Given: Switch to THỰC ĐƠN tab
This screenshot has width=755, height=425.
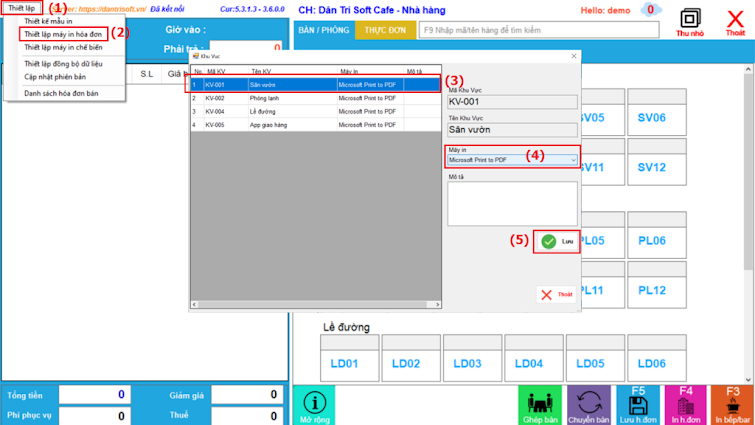Looking at the screenshot, I should pos(385,30).
